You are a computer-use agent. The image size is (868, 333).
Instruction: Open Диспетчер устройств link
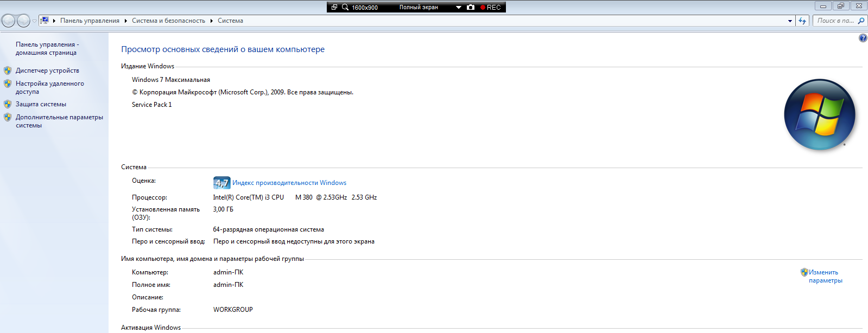(x=47, y=71)
